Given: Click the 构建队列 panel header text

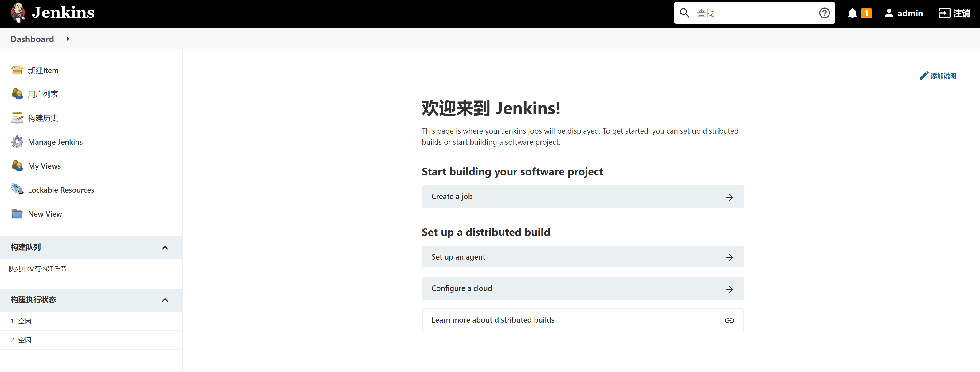Looking at the screenshot, I should click(25, 247).
